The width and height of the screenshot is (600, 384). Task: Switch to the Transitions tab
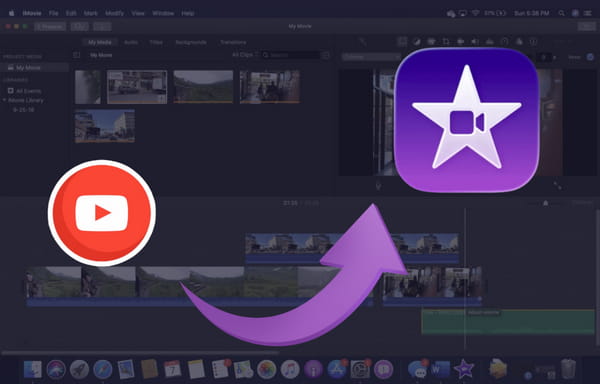233,42
